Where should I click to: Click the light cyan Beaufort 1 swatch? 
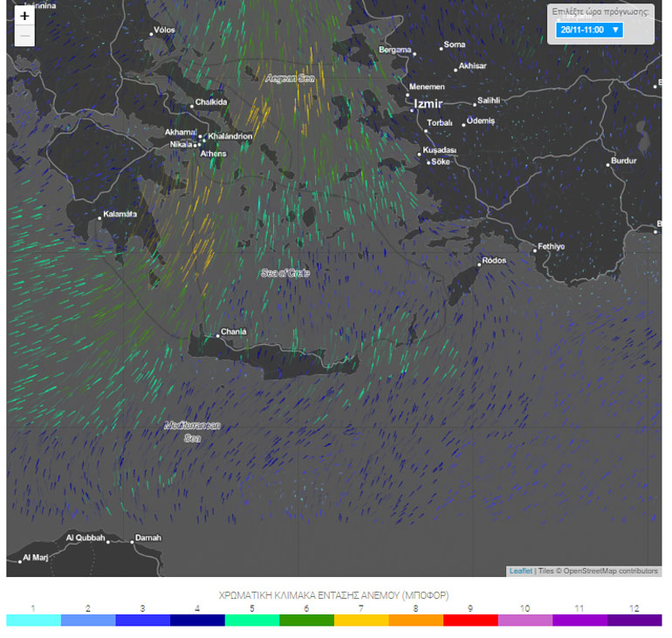[x=33, y=620]
